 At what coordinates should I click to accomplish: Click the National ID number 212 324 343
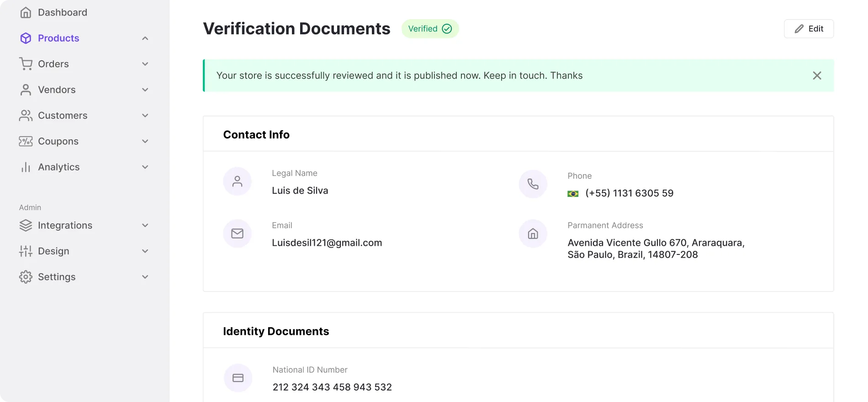click(x=332, y=387)
